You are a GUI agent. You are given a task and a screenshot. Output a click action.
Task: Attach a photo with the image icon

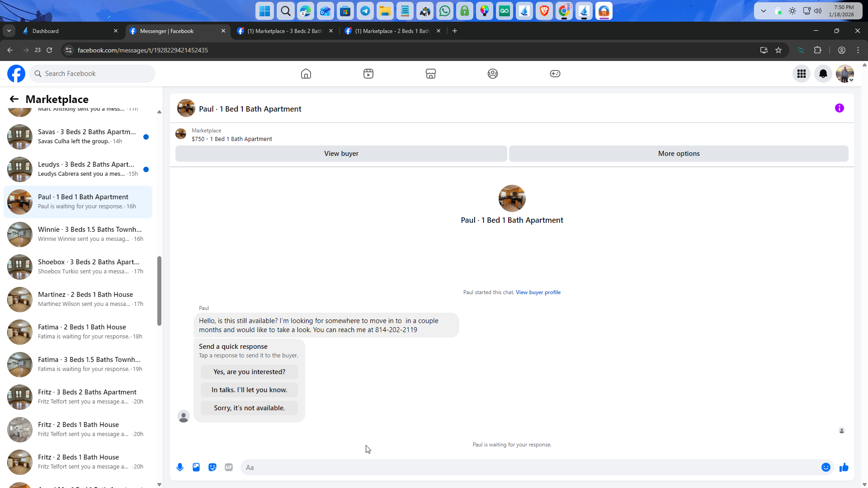[x=196, y=467]
